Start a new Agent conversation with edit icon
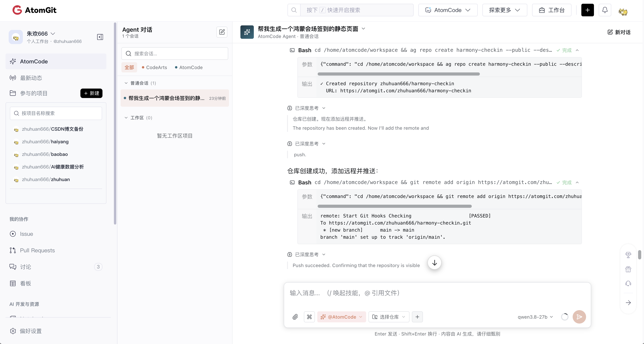Viewport: 644px width, 344px height. pos(222,32)
